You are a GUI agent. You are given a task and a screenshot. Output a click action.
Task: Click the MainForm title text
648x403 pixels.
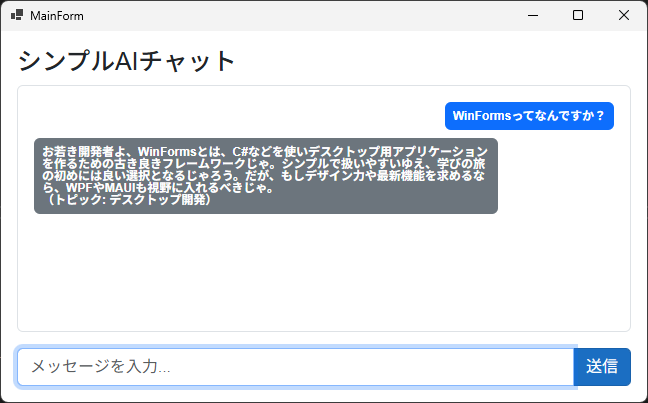coord(57,16)
